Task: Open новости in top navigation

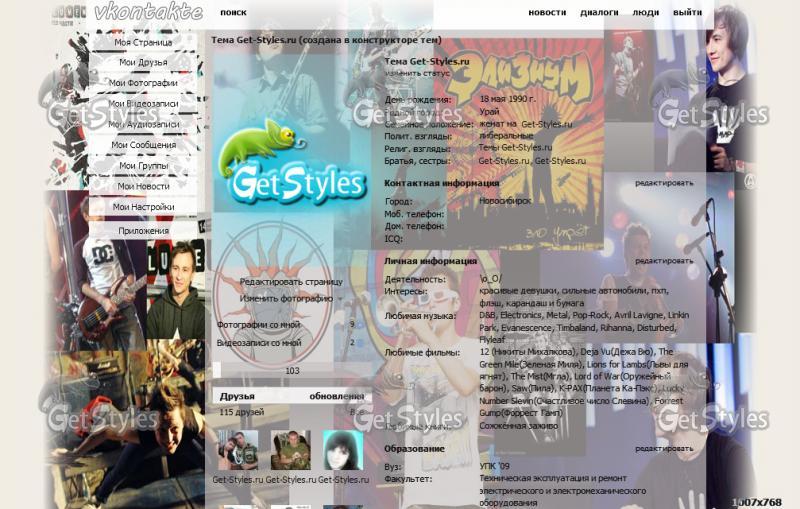Action: [x=547, y=13]
